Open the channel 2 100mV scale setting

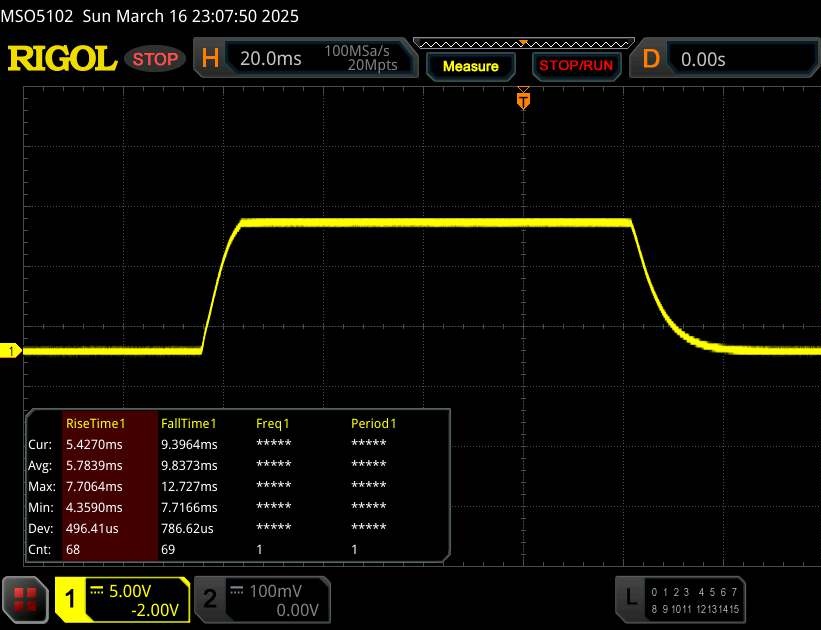[x=273, y=591]
